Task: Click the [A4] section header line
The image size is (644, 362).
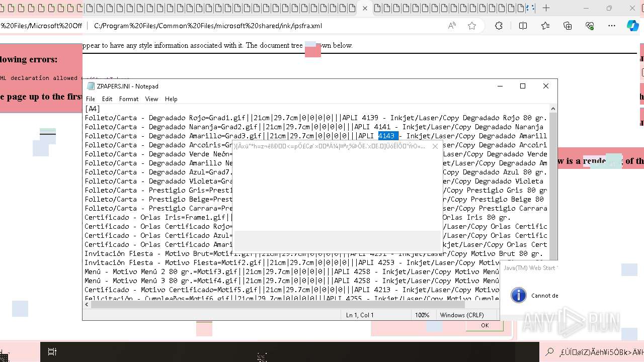Action: pos(93,109)
